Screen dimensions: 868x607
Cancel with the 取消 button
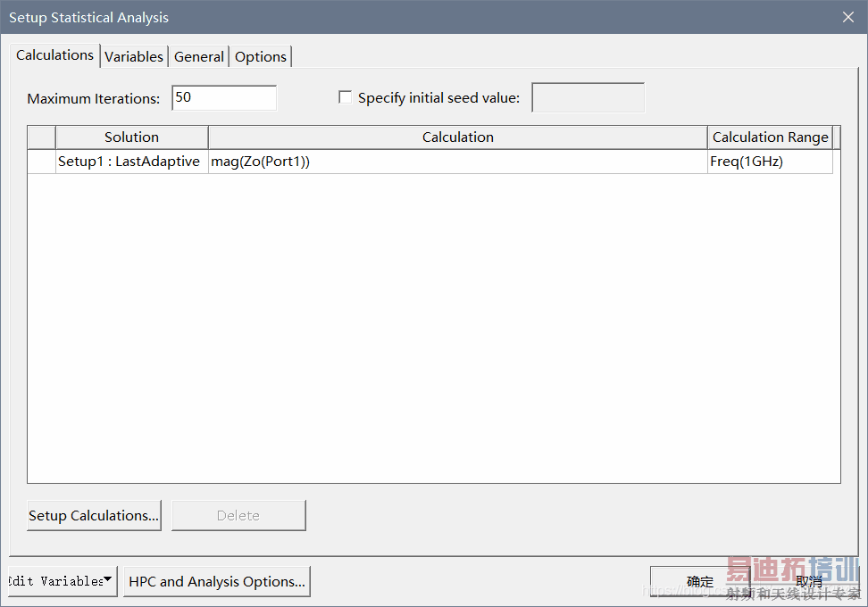click(809, 581)
